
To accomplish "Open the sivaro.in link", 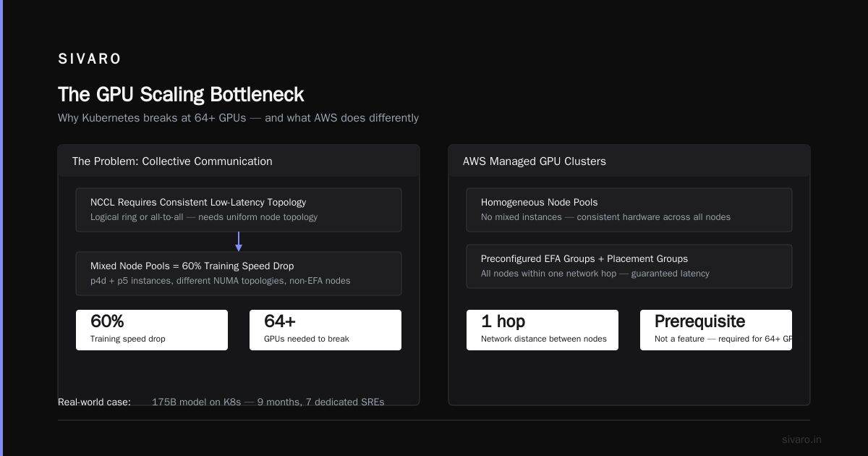I will pyautogui.click(x=801, y=439).
